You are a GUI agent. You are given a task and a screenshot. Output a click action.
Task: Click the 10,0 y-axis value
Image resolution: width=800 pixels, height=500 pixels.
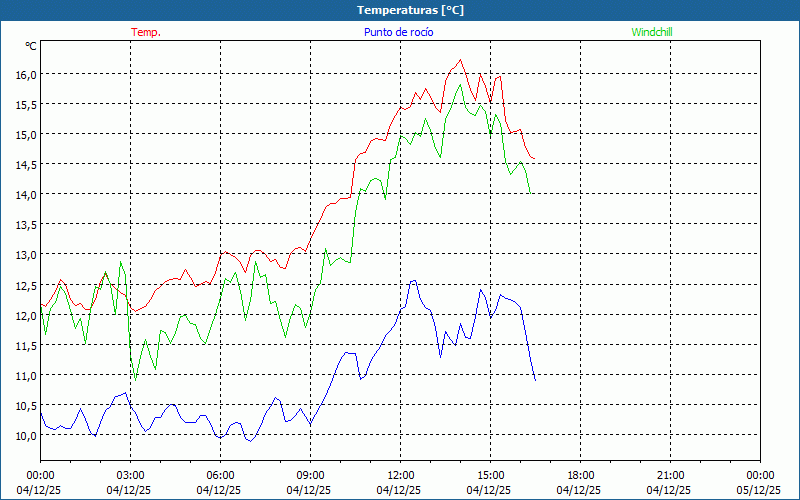coord(27,436)
